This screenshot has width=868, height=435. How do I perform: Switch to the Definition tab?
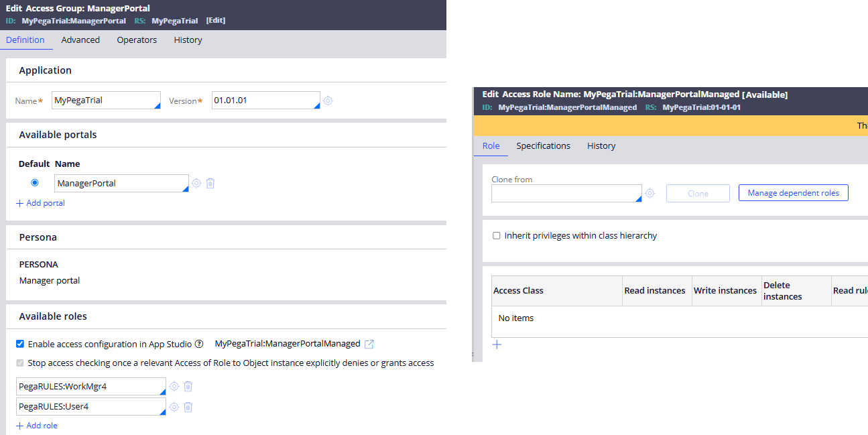(25, 40)
